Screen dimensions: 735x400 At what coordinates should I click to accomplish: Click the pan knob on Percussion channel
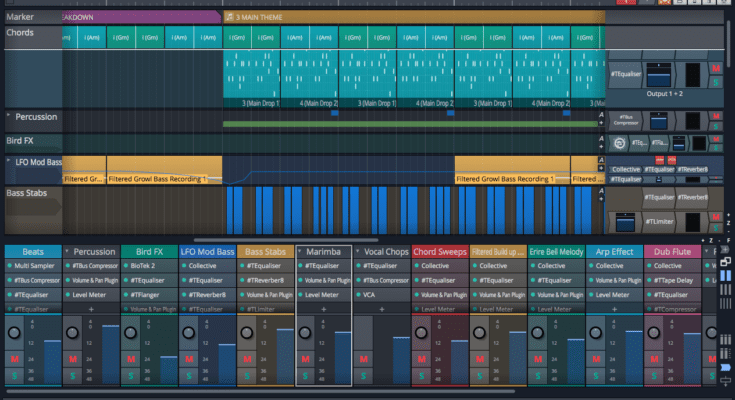[x=73, y=333]
